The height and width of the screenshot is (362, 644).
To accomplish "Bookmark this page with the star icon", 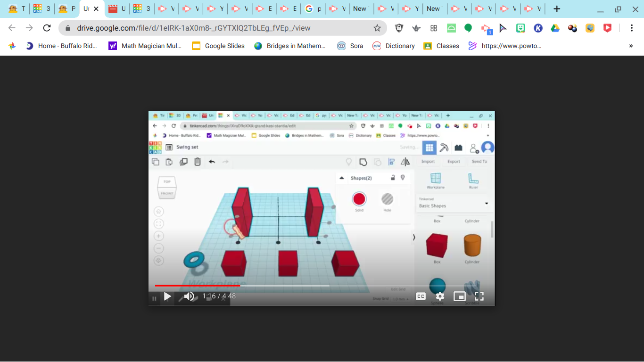I will tap(377, 28).
